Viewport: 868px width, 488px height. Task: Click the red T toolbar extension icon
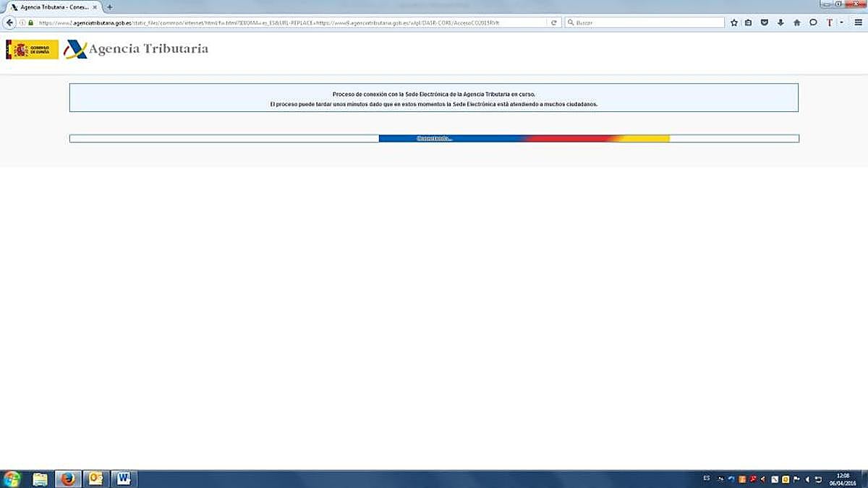[830, 22]
